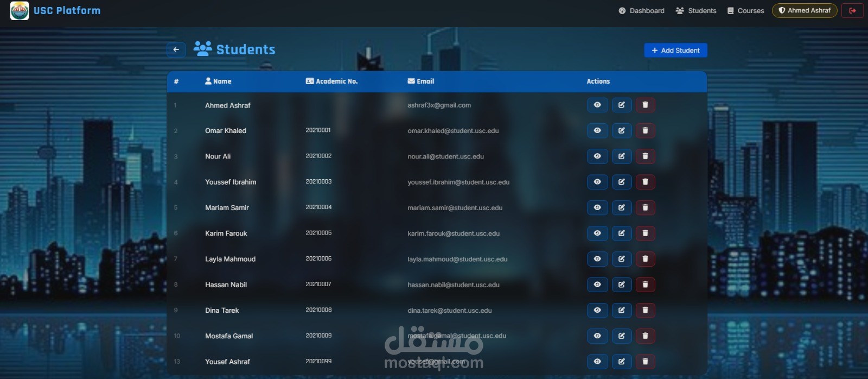Delete Yousef Ashraf's record
The width and height of the screenshot is (868, 379).
click(645, 362)
